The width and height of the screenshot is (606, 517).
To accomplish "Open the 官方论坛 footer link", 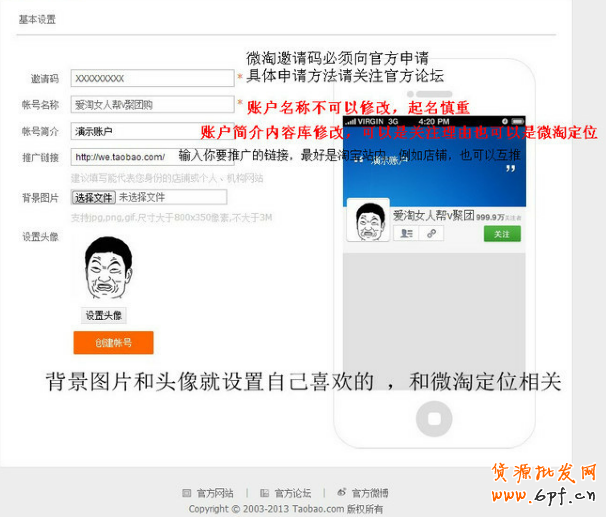I will click(293, 493).
